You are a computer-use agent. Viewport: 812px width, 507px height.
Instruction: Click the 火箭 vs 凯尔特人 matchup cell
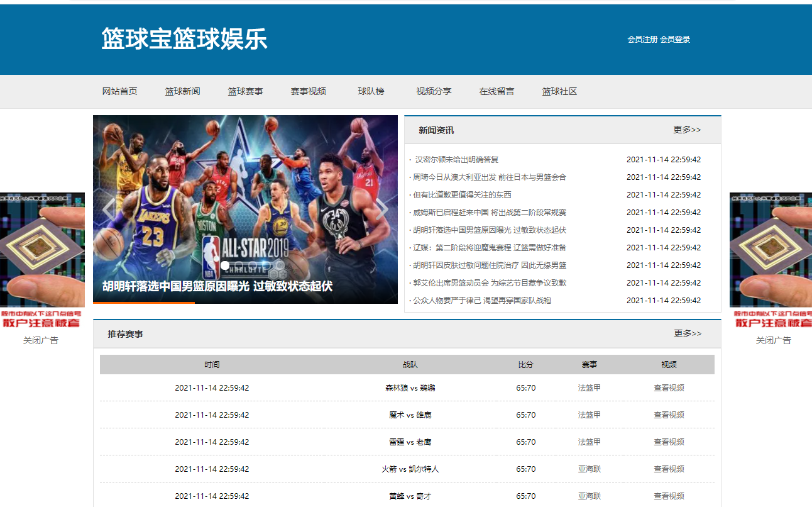pyautogui.click(x=410, y=469)
